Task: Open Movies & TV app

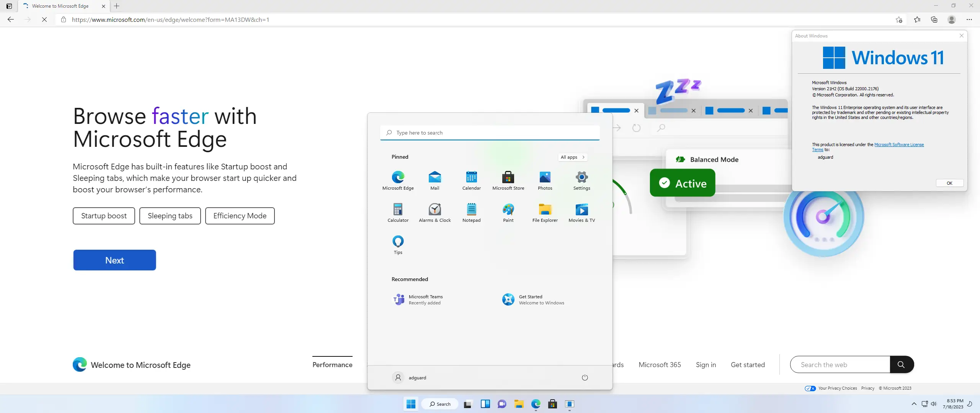Action: (581, 212)
